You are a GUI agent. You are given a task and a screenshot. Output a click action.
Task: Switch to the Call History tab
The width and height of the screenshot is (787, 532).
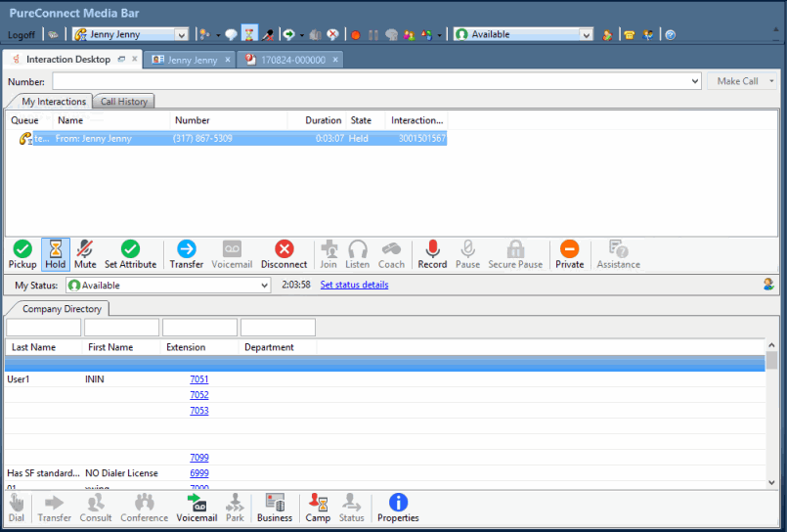pos(126,102)
